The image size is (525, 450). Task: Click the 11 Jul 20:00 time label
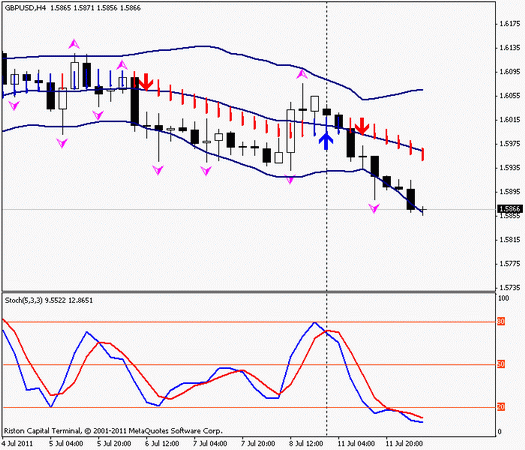click(404, 444)
